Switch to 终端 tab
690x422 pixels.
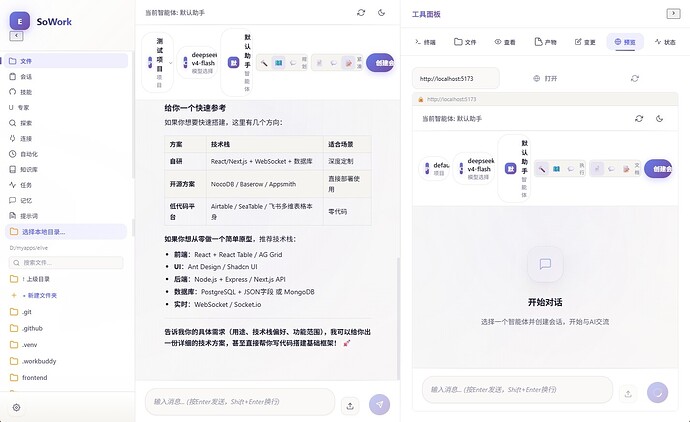pyautogui.click(x=425, y=42)
